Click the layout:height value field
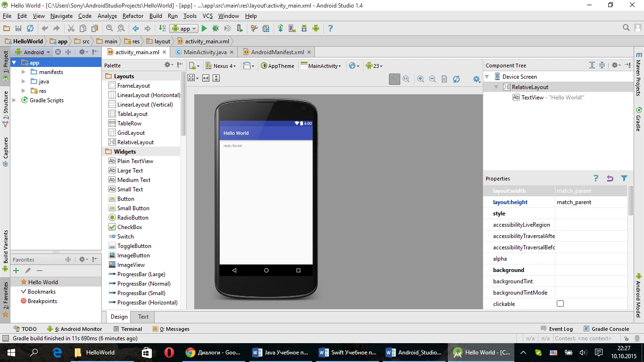 pos(591,202)
